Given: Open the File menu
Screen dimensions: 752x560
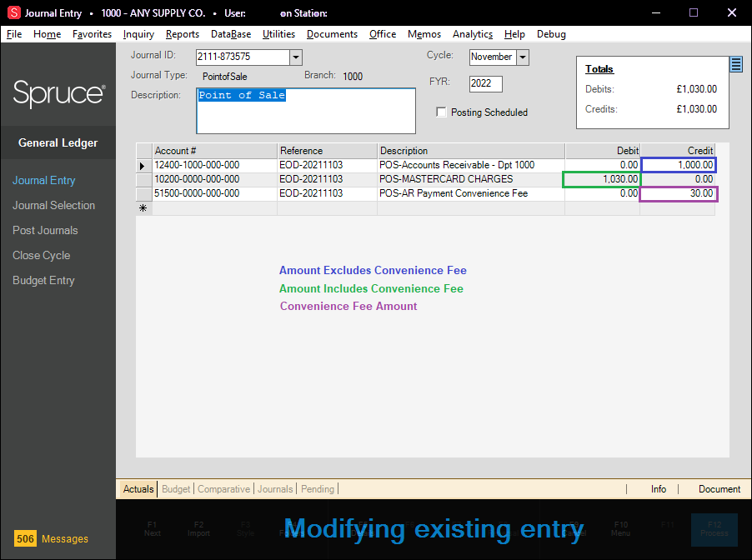Looking at the screenshot, I should point(14,34).
